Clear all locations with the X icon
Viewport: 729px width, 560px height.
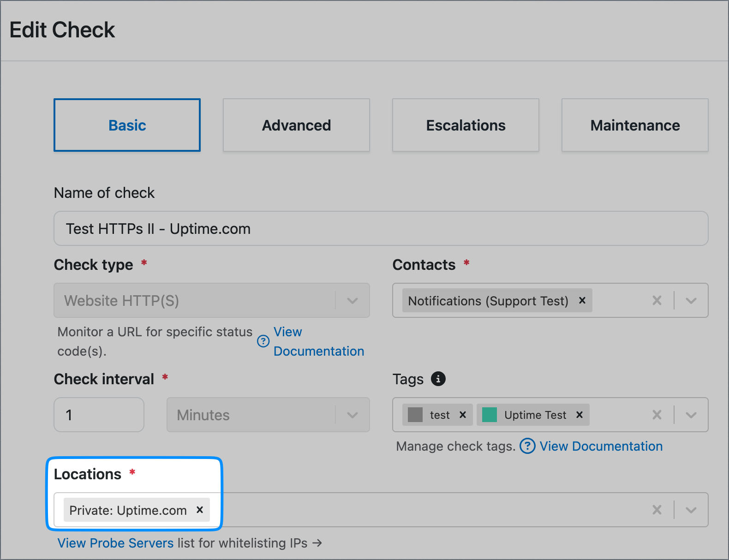pyautogui.click(x=657, y=510)
